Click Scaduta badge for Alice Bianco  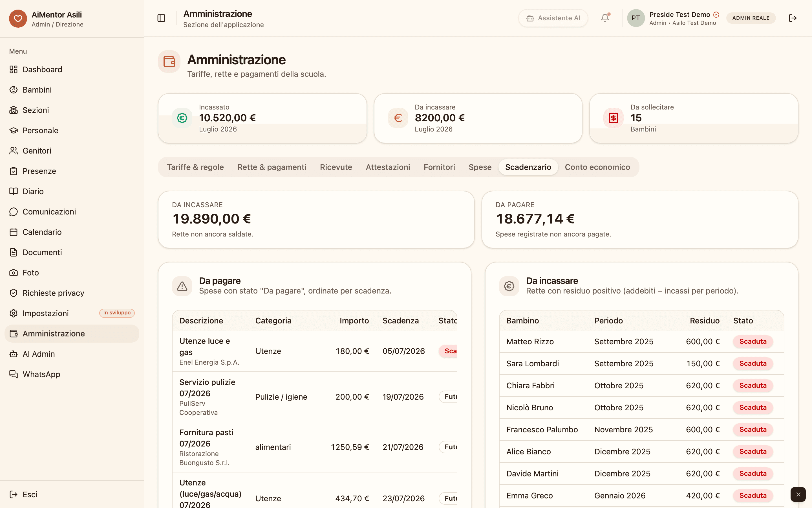pos(753,452)
